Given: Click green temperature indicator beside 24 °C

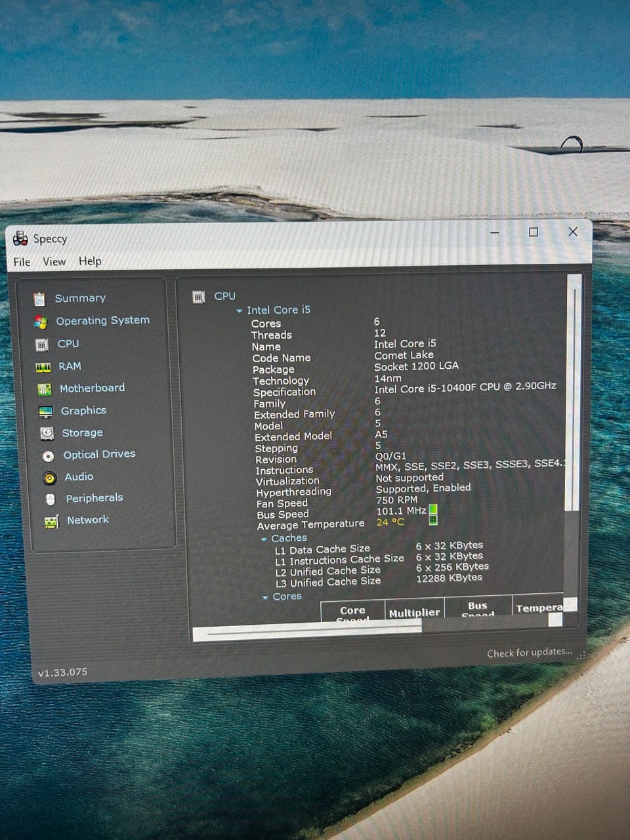Looking at the screenshot, I should coord(433,520).
